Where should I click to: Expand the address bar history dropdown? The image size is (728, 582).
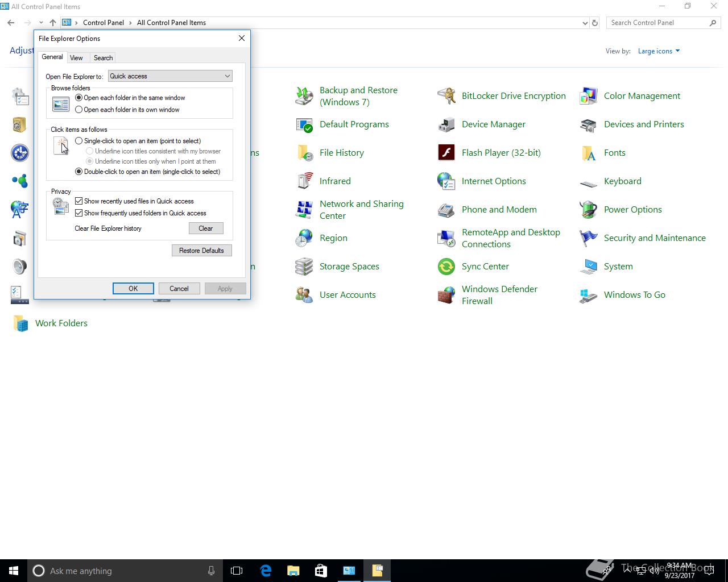tap(585, 23)
